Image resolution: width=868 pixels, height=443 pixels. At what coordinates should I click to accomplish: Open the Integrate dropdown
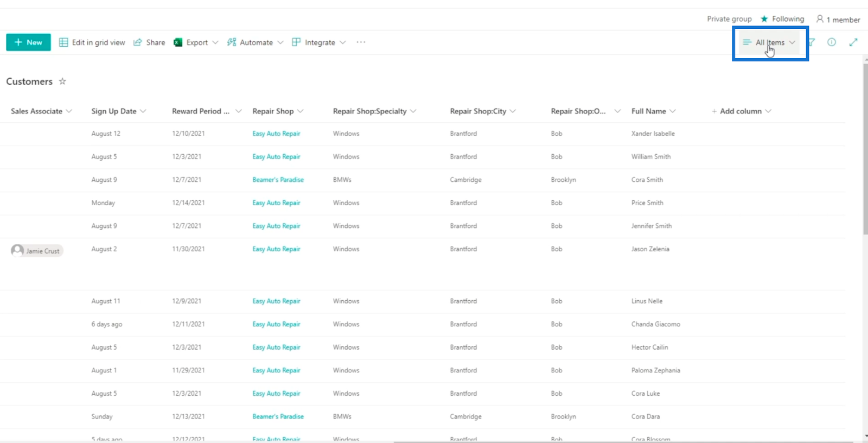319,42
